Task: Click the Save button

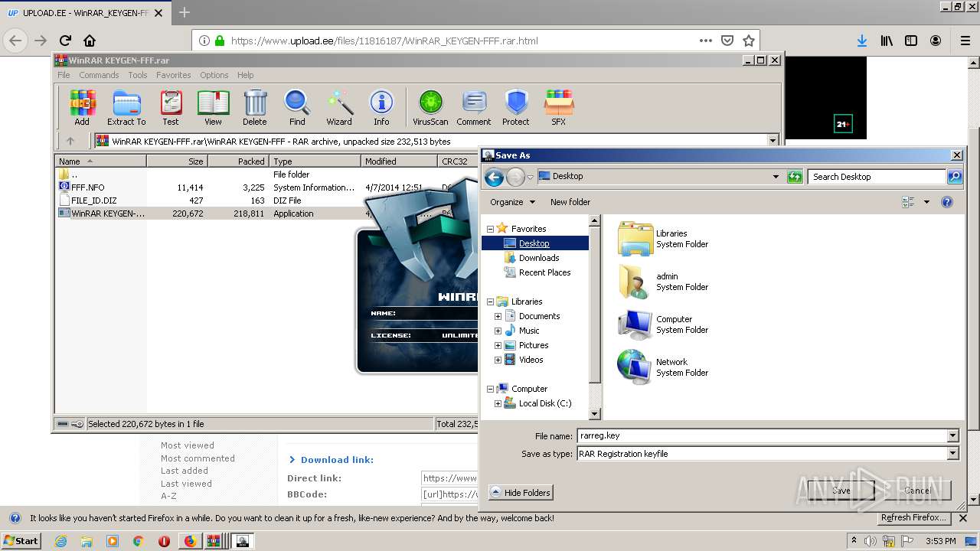Action: (841, 491)
